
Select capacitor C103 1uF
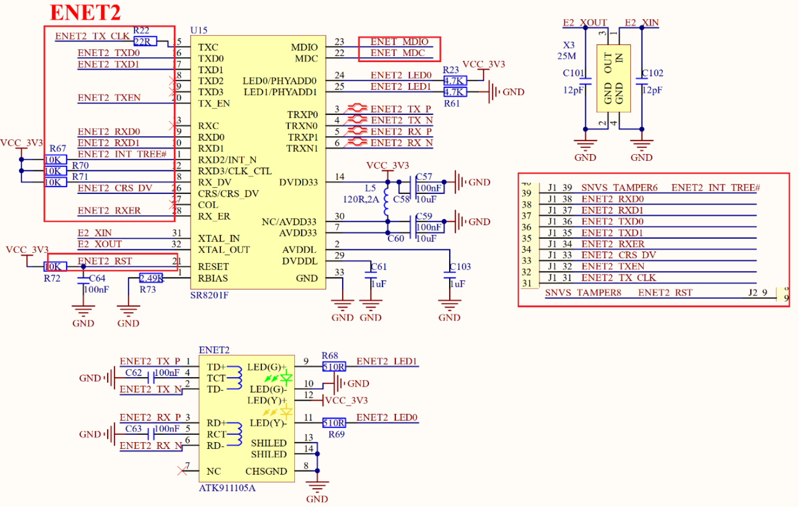(449, 275)
